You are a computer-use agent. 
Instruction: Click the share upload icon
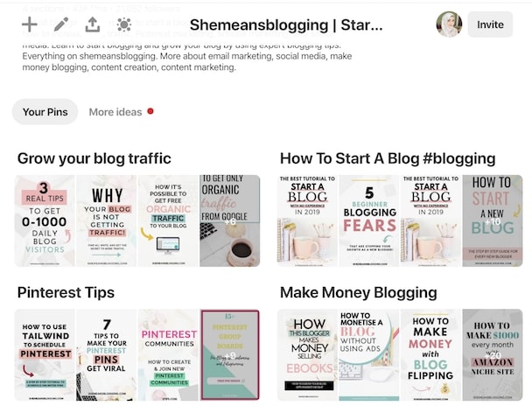(92, 24)
